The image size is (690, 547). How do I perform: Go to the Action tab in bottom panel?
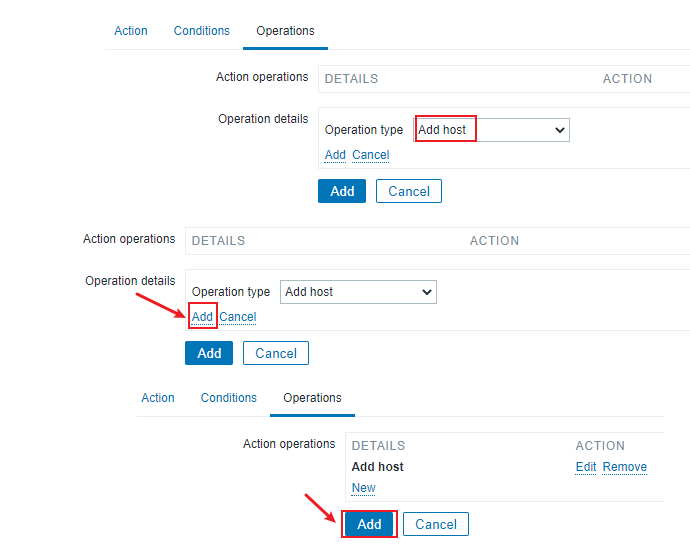click(158, 398)
